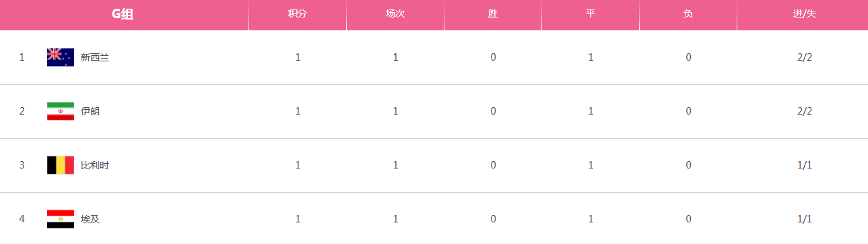Click the Egypt flag icon
This screenshot has width=868, height=244.
(x=61, y=219)
